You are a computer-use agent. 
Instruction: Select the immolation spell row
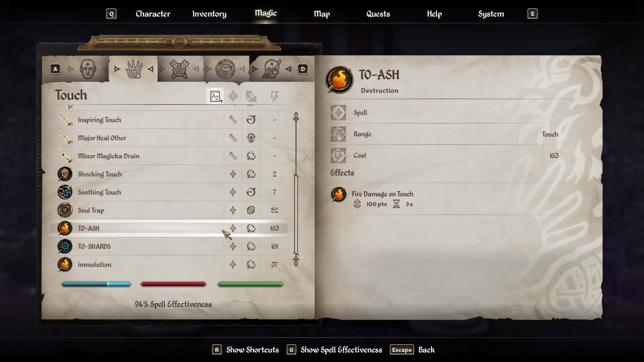(x=169, y=264)
